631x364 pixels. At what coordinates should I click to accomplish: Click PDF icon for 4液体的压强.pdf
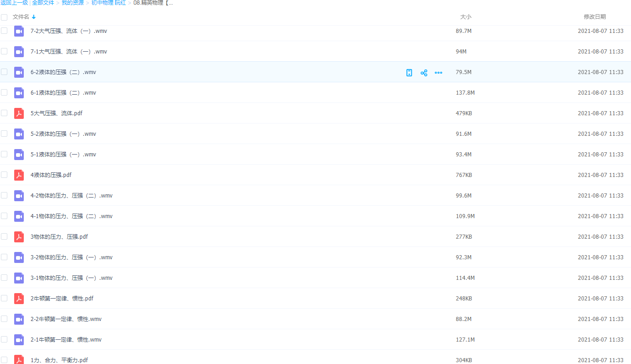point(19,175)
